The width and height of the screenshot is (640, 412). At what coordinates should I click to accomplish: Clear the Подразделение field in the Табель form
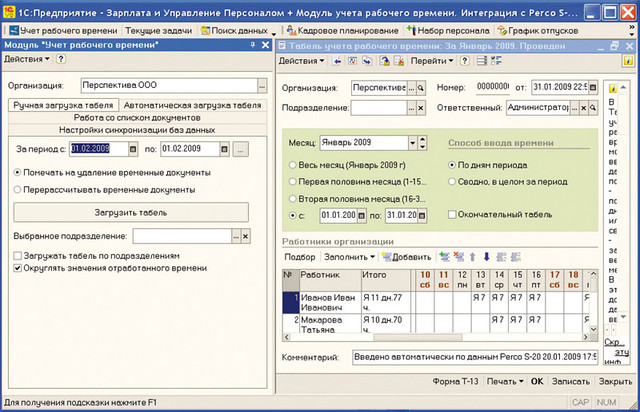pos(421,108)
